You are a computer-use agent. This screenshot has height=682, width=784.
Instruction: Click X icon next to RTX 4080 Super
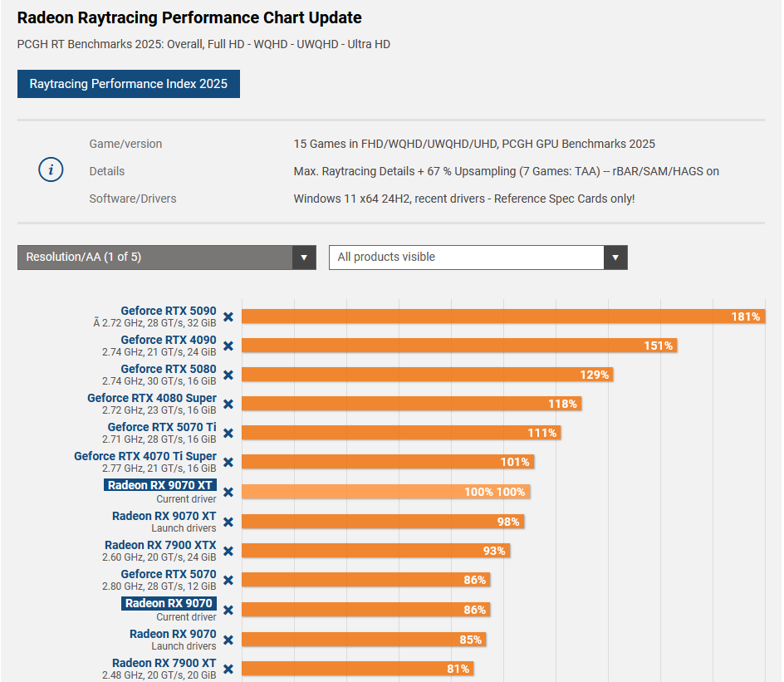click(x=228, y=404)
